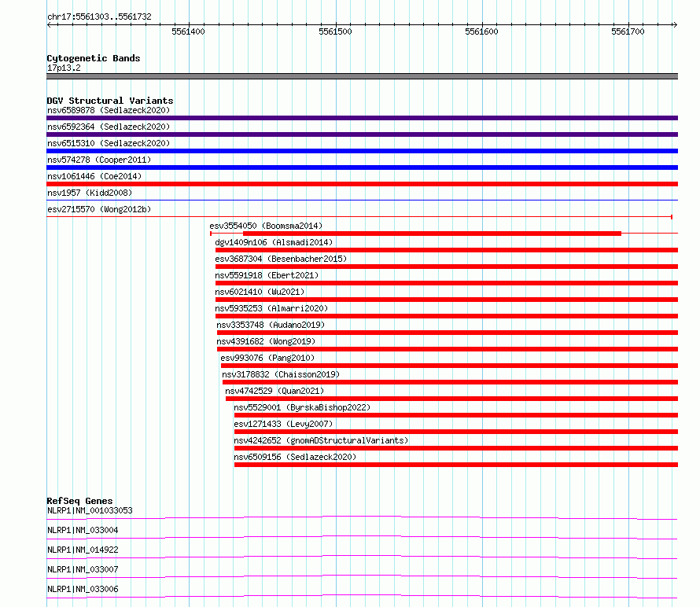The width and height of the screenshot is (700, 607).
Task: Open variant esv3554050 (Boomsma2014)
Action: (x=266, y=226)
